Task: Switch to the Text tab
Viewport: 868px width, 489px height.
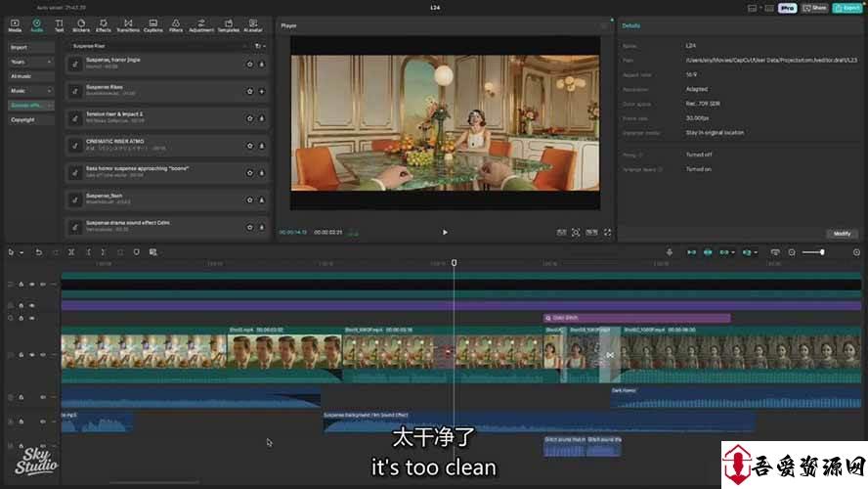Action: tap(59, 24)
